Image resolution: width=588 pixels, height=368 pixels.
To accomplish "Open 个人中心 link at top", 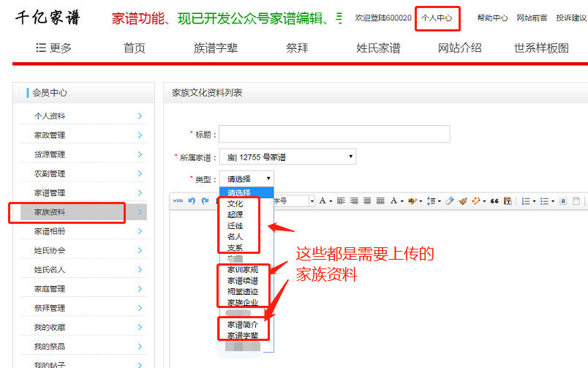I will tap(437, 18).
